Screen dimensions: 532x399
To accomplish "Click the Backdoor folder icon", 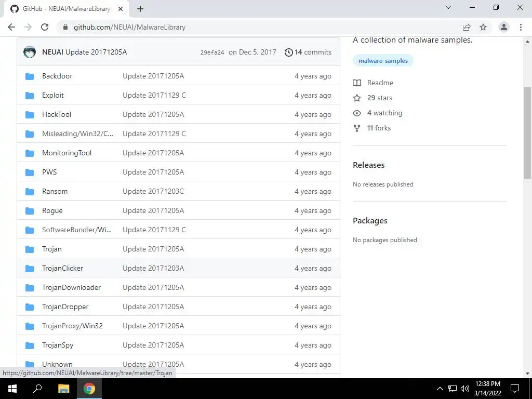I will [x=30, y=76].
